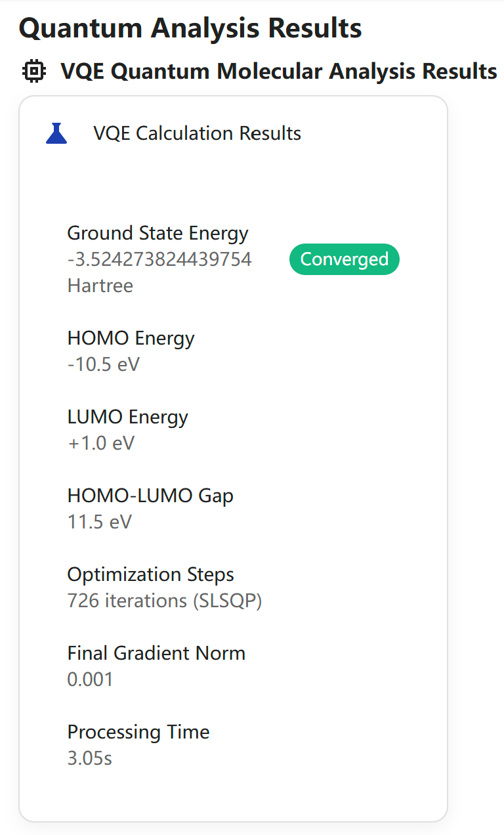Click the HOMO Energy label
Screen dimensions: 504x835
pyautogui.click(x=131, y=338)
